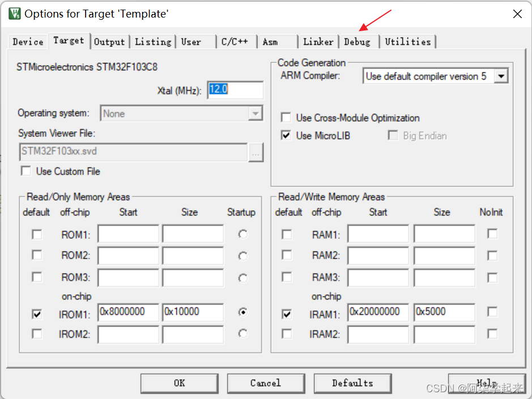Click the OK button
The height and width of the screenshot is (399, 532).
click(180, 383)
